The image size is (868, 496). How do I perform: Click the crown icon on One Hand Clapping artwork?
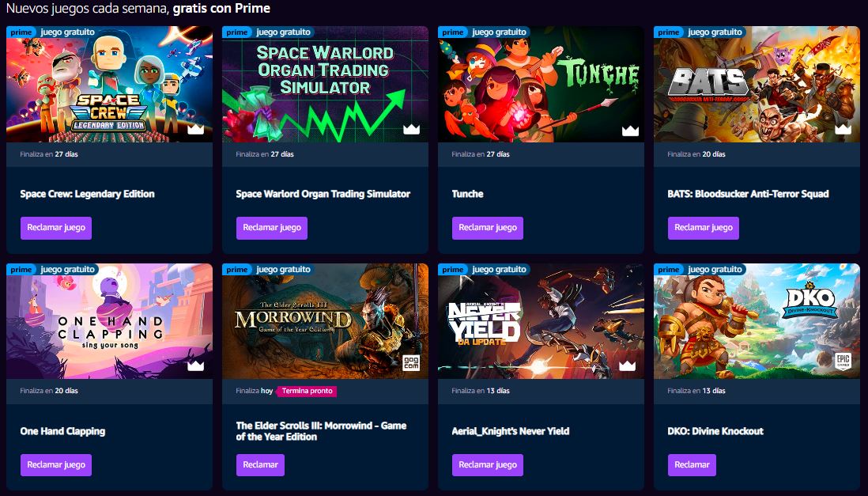[196, 365]
